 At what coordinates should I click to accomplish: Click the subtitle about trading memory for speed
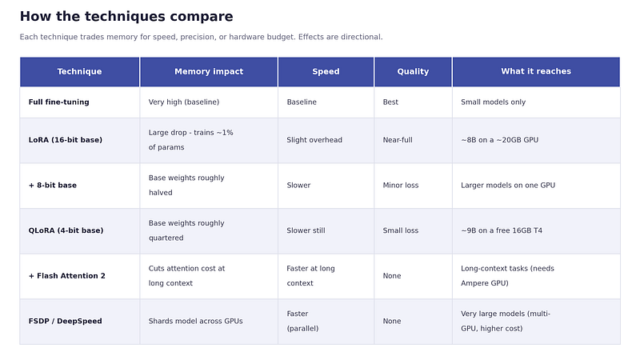202,37
